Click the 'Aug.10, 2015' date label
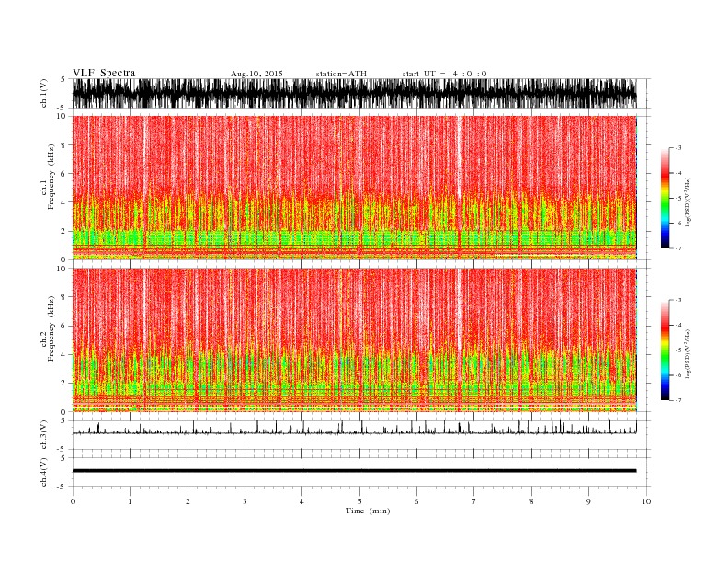 (x=256, y=74)
